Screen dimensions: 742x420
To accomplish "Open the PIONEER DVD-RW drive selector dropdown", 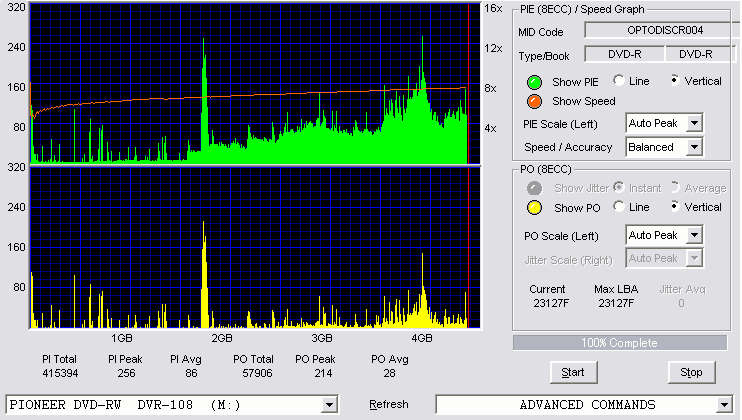I will point(329,405).
